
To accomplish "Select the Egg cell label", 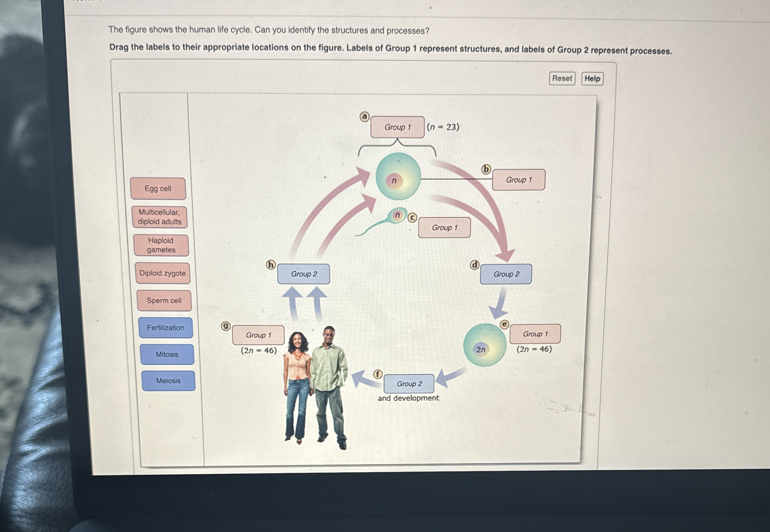I will pos(158,189).
